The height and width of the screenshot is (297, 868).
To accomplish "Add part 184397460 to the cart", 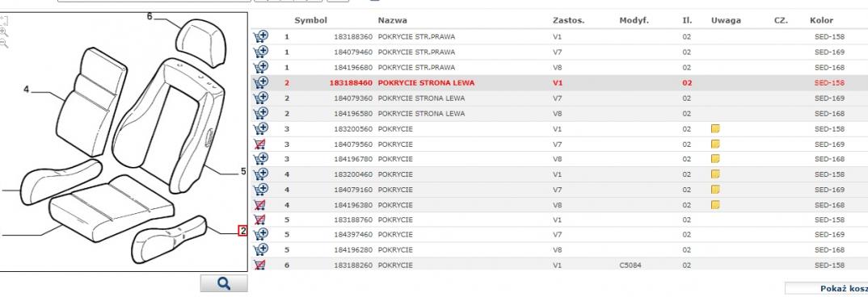I will click(x=260, y=235).
